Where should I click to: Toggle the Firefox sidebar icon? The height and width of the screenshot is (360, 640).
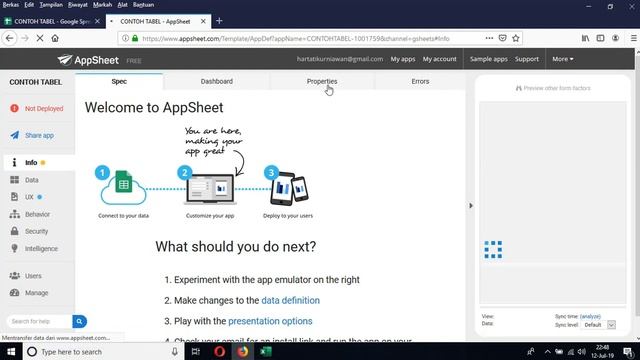click(x=600, y=38)
